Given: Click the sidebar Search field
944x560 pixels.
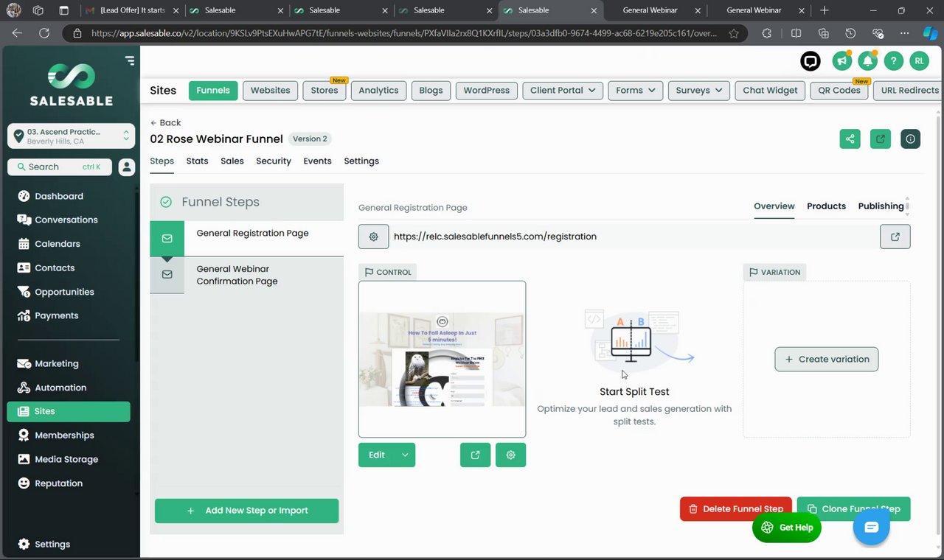Looking at the screenshot, I should point(60,167).
